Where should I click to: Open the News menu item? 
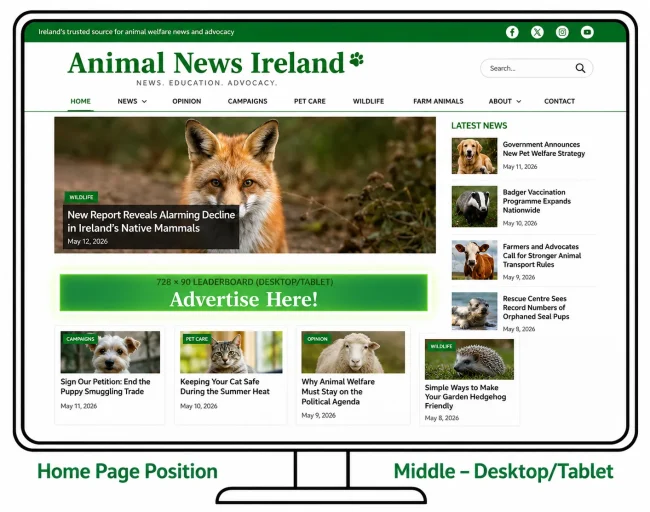pyautogui.click(x=127, y=101)
